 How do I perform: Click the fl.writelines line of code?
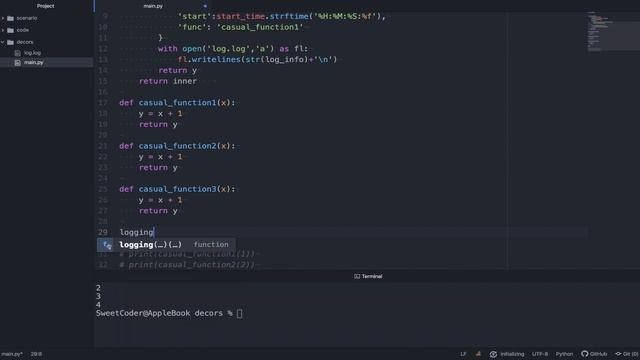pyautogui.click(x=258, y=60)
